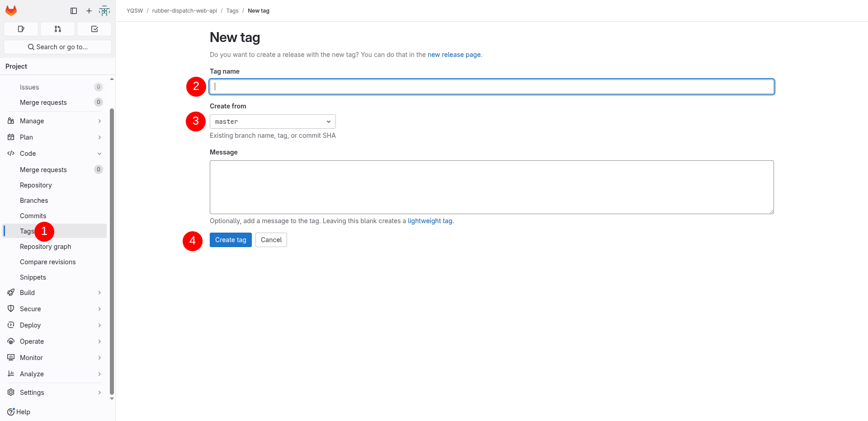Expand the Settings section chevron
This screenshot has width=868, height=421.
pyautogui.click(x=99, y=393)
